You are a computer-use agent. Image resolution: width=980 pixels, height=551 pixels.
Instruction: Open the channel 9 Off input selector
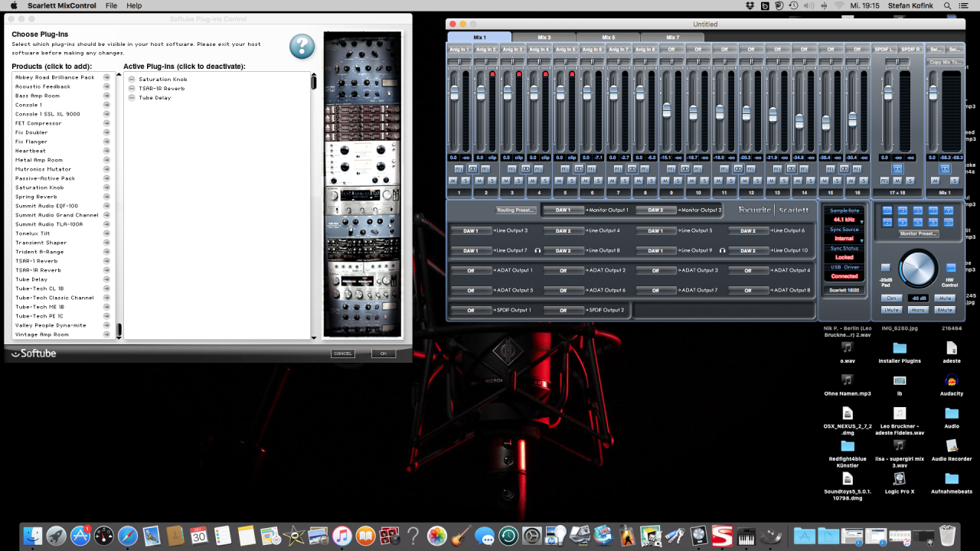click(x=671, y=50)
